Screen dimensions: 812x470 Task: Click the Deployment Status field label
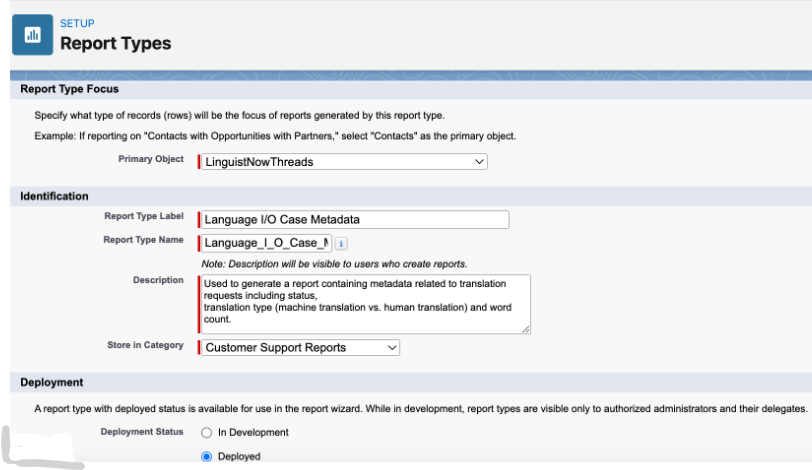tap(142, 432)
